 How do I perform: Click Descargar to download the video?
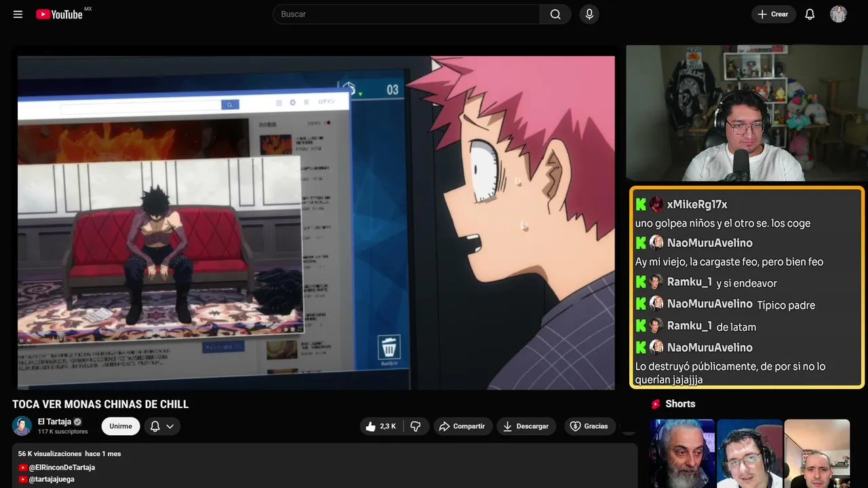(x=526, y=426)
